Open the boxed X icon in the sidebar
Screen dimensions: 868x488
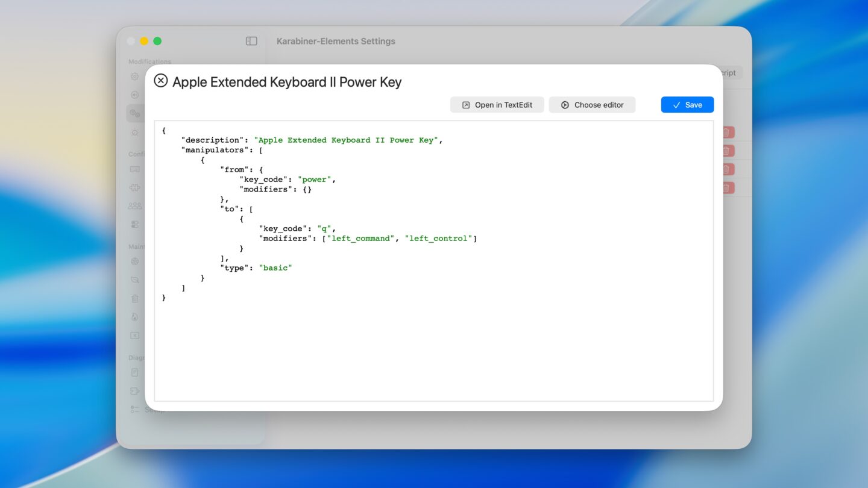click(x=135, y=336)
